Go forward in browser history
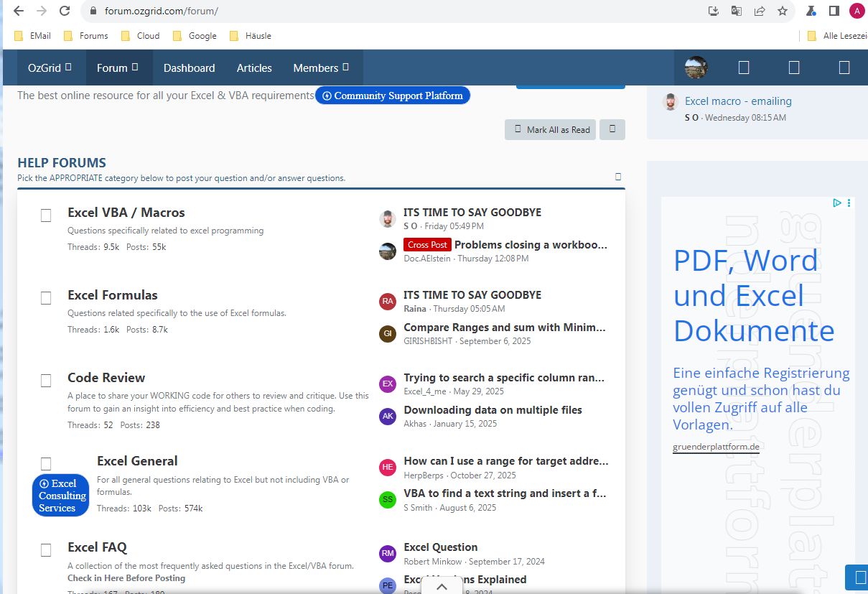The width and height of the screenshot is (868, 594). tap(42, 11)
